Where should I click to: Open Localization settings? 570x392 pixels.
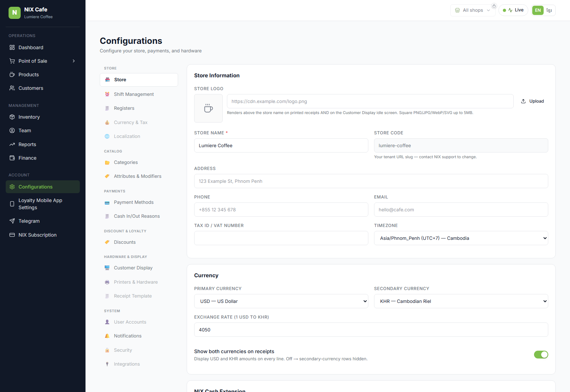tap(139, 136)
